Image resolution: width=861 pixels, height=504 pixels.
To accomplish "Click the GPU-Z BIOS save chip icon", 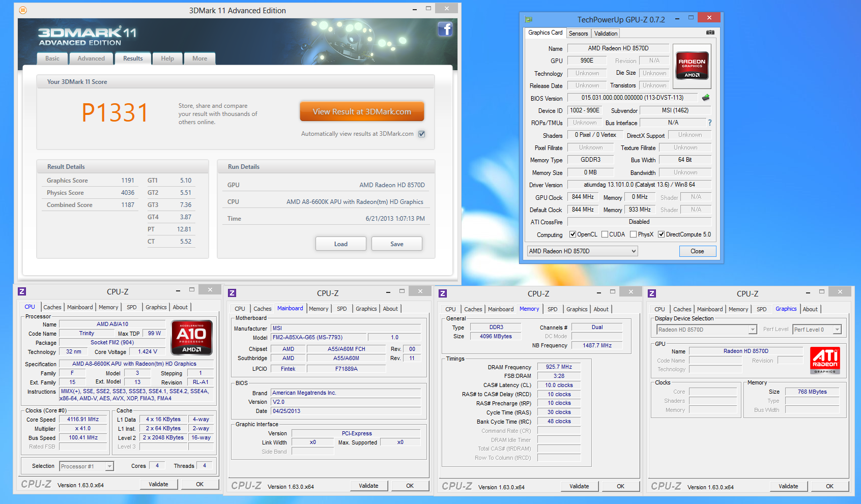I will click(x=706, y=97).
